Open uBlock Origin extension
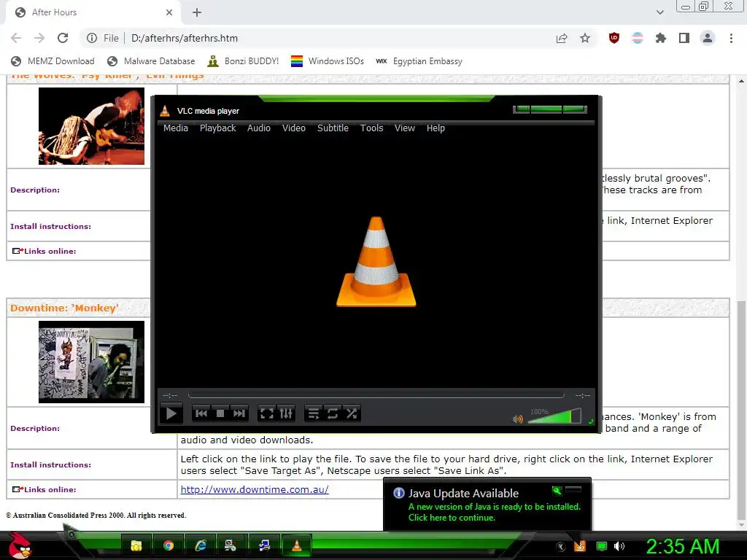The width and height of the screenshot is (747, 560). click(614, 38)
